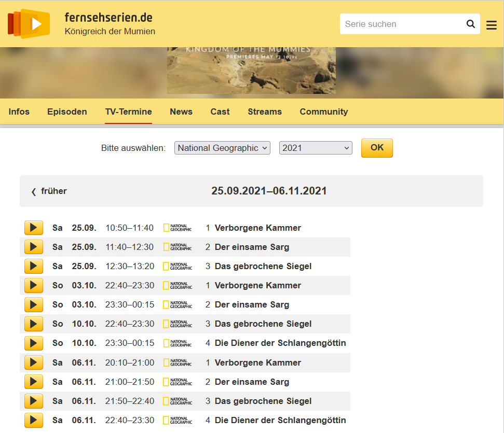Click National Geographic logo in 25.09. 12:30 row

(178, 267)
